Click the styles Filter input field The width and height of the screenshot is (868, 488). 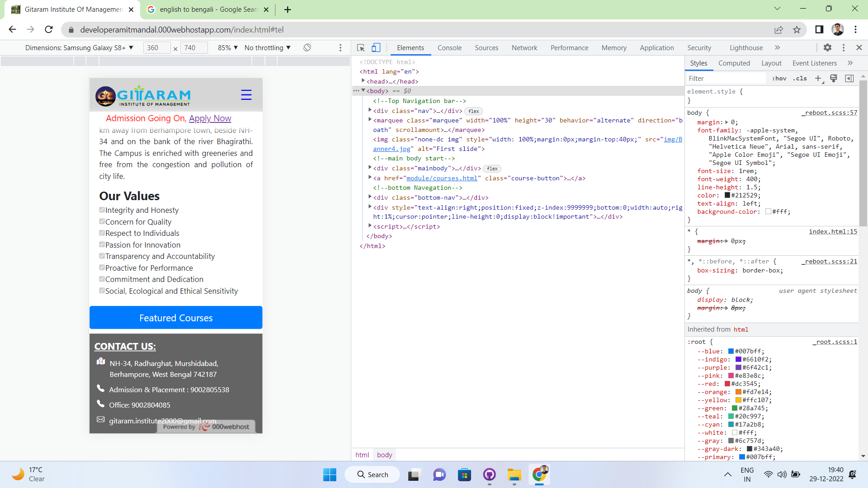[x=726, y=79]
